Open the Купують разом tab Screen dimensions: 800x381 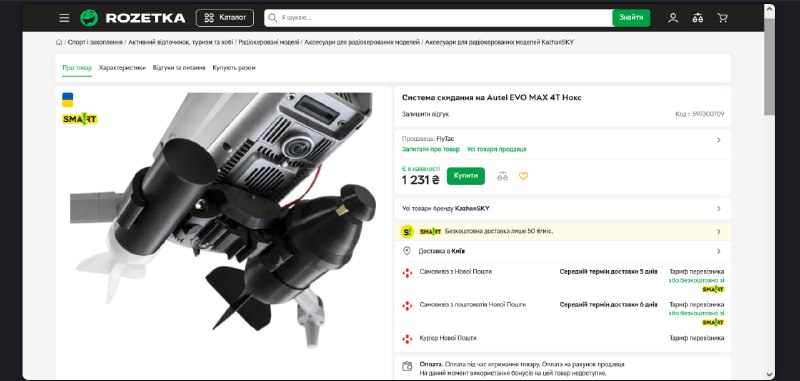click(234, 68)
